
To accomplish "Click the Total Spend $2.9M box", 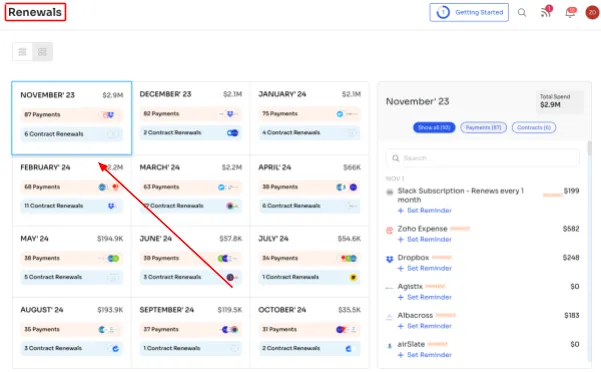I will [x=560, y=101].
